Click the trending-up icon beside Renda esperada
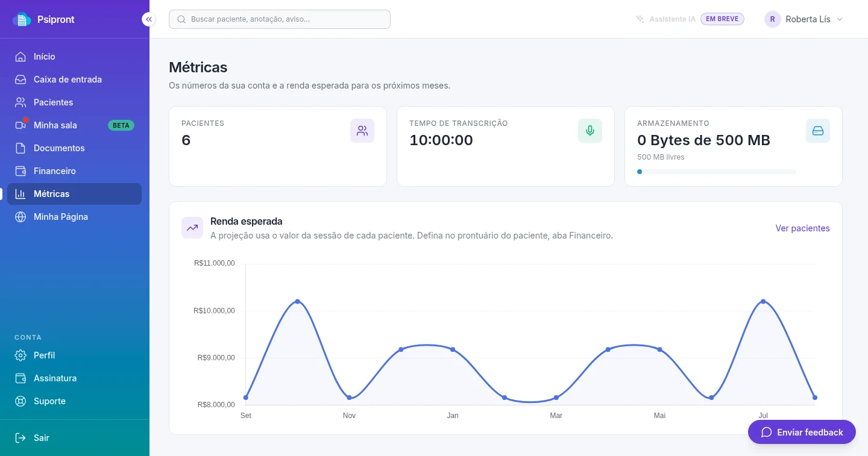This screenshot has width=868, height=456. click(192, 228)
